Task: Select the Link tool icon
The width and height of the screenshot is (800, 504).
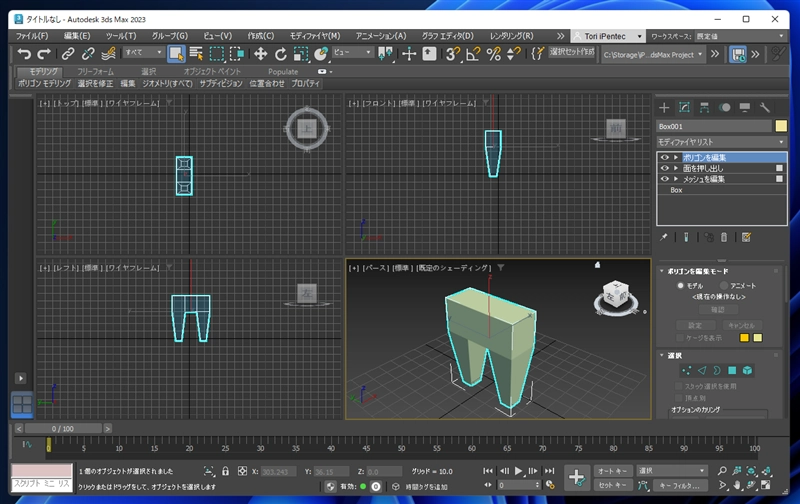Action: tap(68, 54)
